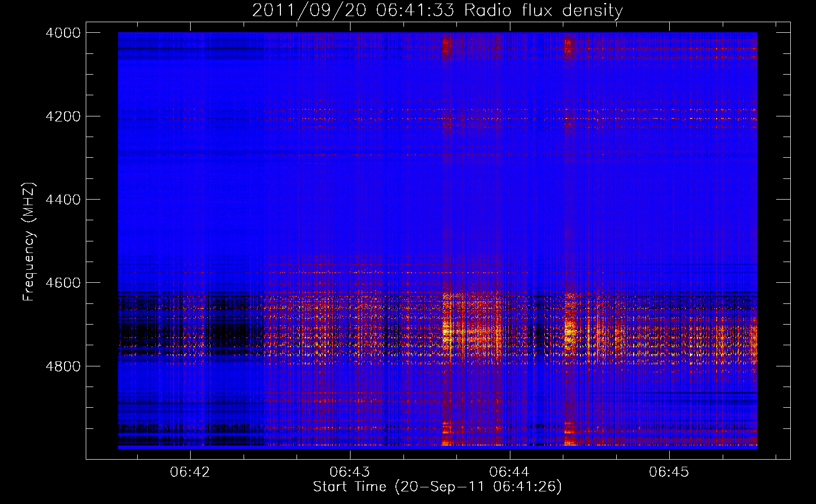Screen dimensions: 816x504
Task: Click the 4800 frequency axis label
Action: point(63,366)
